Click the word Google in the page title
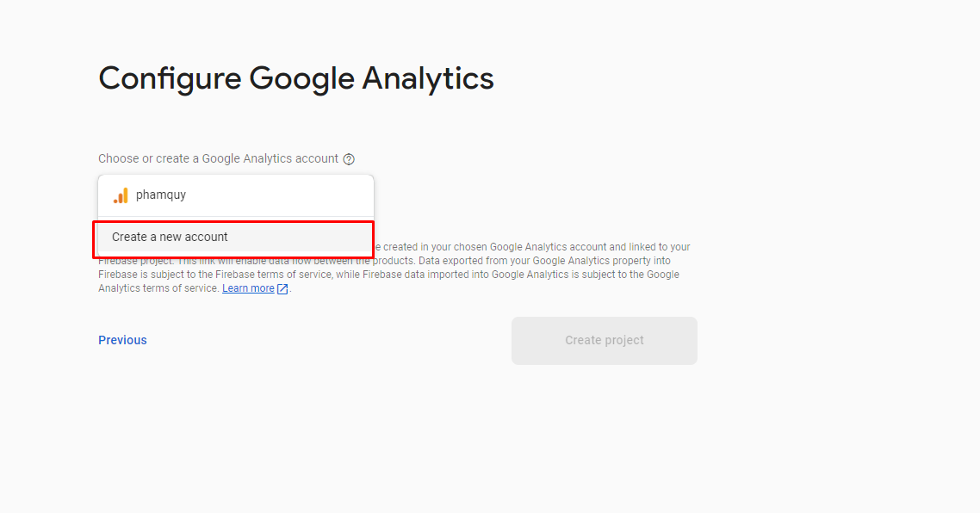The width and height of the screenshot is (980, 513). point(301,78)
